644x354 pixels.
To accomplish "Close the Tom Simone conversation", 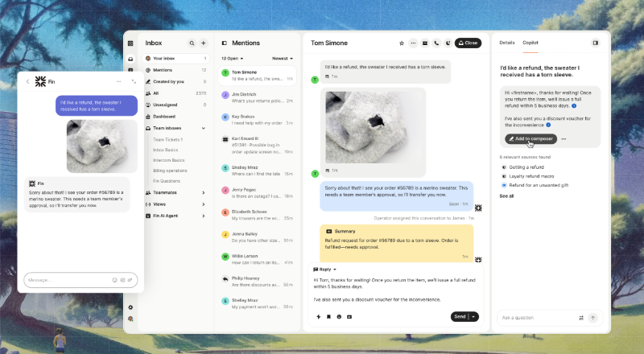I will click(x=468, y=43).
